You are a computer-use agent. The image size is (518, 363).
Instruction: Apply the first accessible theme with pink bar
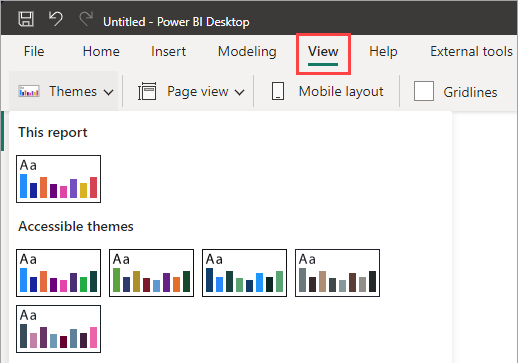click(x=58, y=273)
